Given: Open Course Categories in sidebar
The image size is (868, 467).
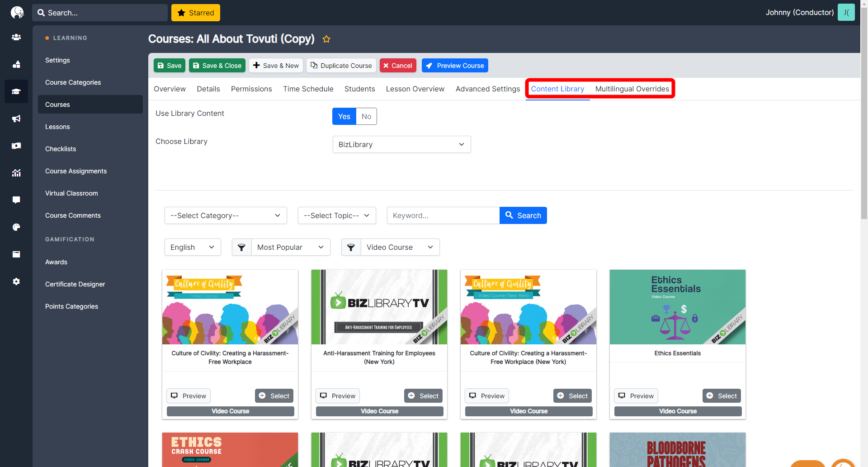Looking at the screenshot, I should pyautogui.click(x=73, y=82).
